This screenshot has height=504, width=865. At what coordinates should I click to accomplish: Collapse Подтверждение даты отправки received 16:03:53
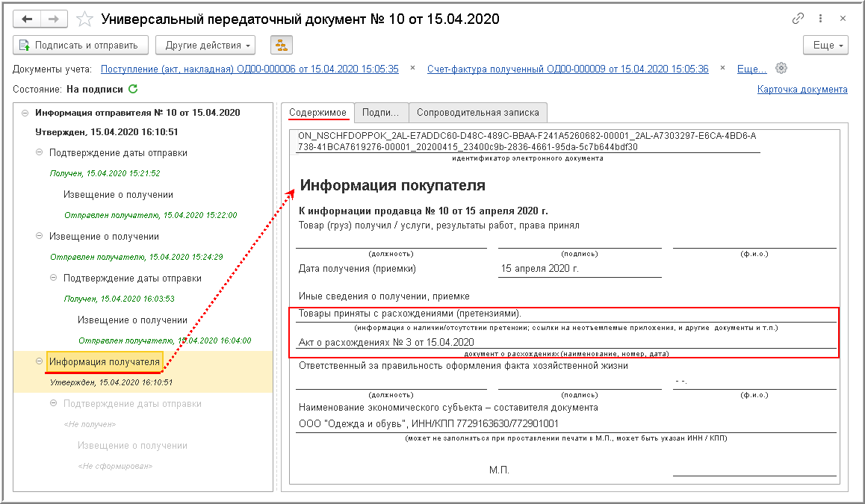[54, 278]
